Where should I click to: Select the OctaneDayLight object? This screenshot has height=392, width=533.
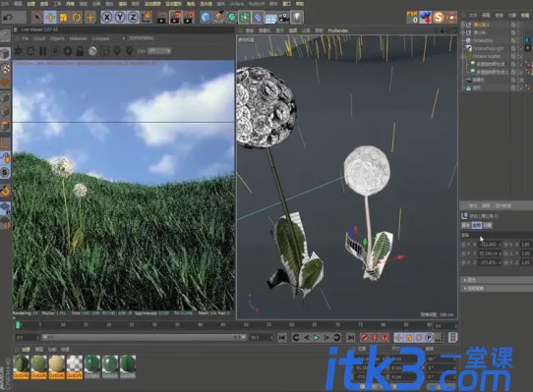pyautogui.click(x=488, y=48)
